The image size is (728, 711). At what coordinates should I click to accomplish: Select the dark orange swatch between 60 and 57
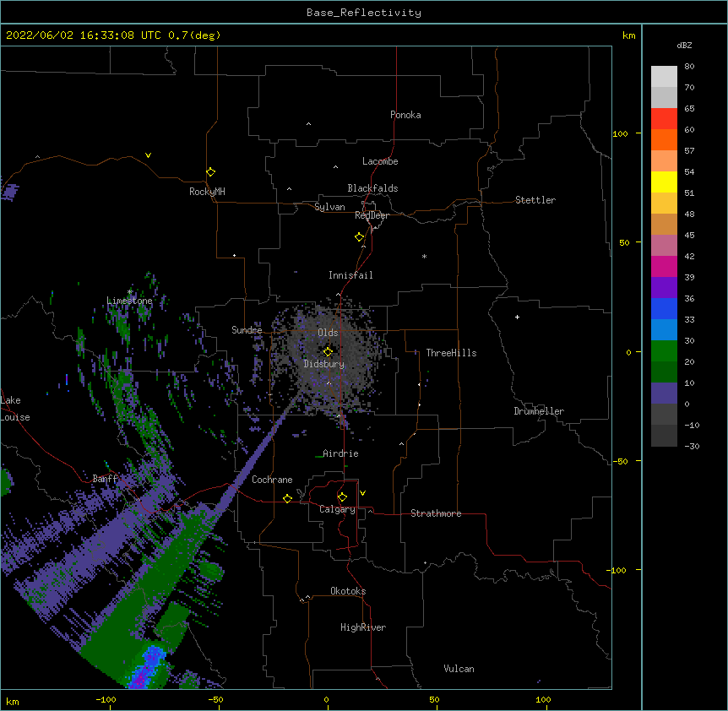click(x=664, y=139)
